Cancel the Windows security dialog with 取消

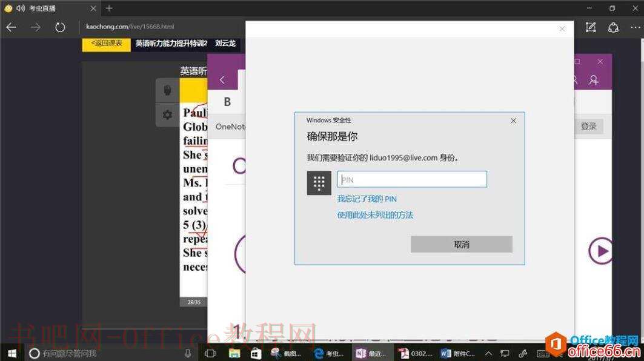pos(462,244)
